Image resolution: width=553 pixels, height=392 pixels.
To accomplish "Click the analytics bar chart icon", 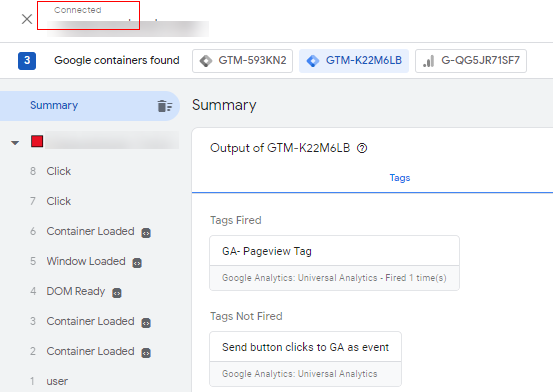I will (x=429, y=61).
